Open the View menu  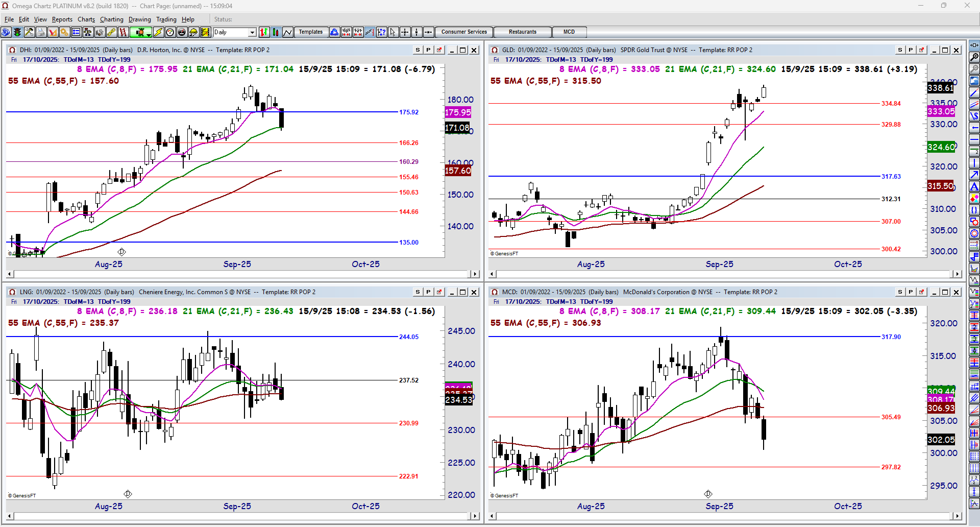click(40, 19)
